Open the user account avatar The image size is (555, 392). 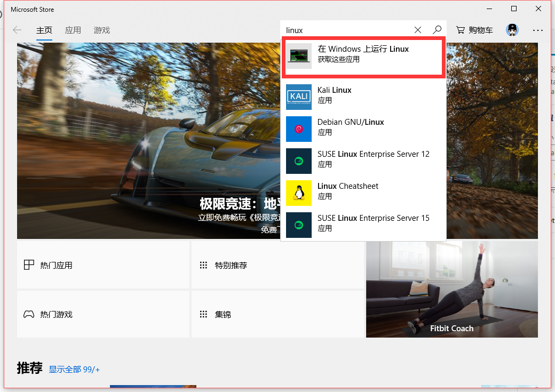(x=512, y=30)
